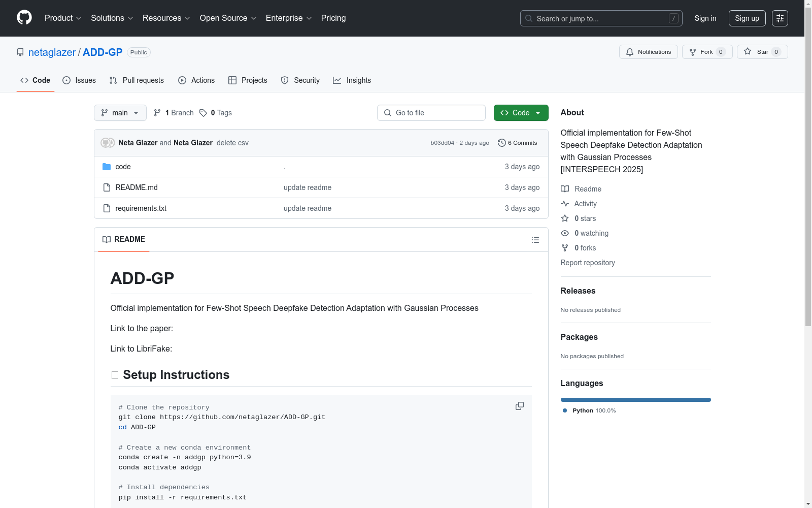Open README.md file link

click(x=137, y=187)
